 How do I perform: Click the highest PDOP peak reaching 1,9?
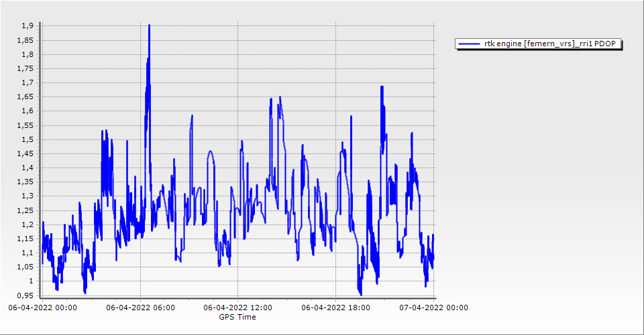[x=149, y=26]
